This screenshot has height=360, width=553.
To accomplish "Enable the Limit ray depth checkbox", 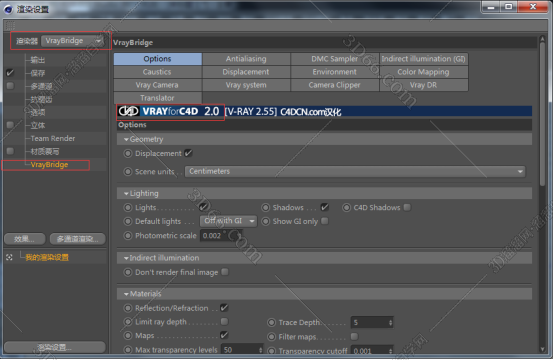I will coord(224,322).
